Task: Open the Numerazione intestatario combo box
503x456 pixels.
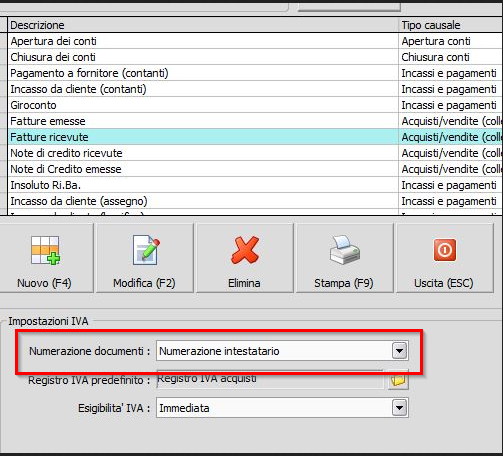Action: pos(282,351)
